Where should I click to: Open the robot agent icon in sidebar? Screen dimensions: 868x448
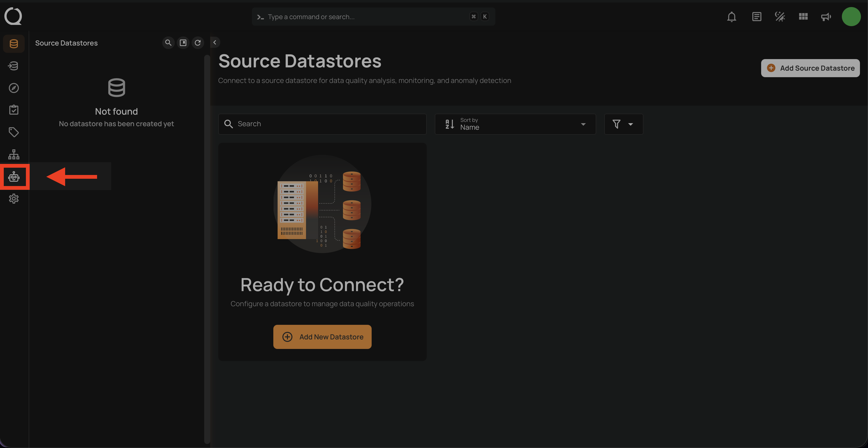14,177
